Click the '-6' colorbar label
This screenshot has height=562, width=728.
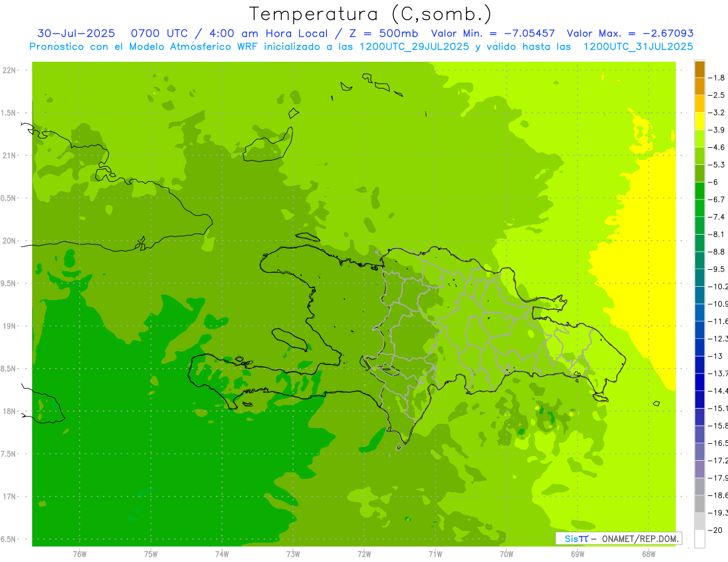tap(714, 182)
